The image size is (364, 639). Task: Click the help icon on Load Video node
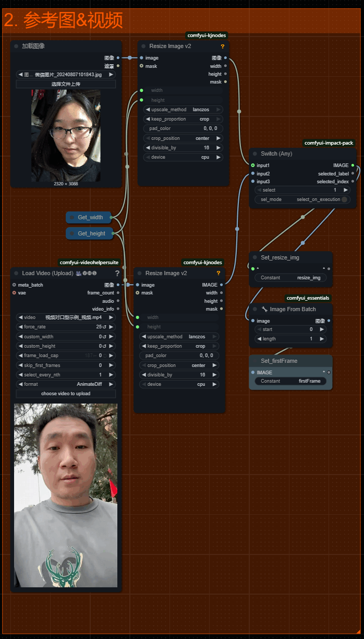117,273
